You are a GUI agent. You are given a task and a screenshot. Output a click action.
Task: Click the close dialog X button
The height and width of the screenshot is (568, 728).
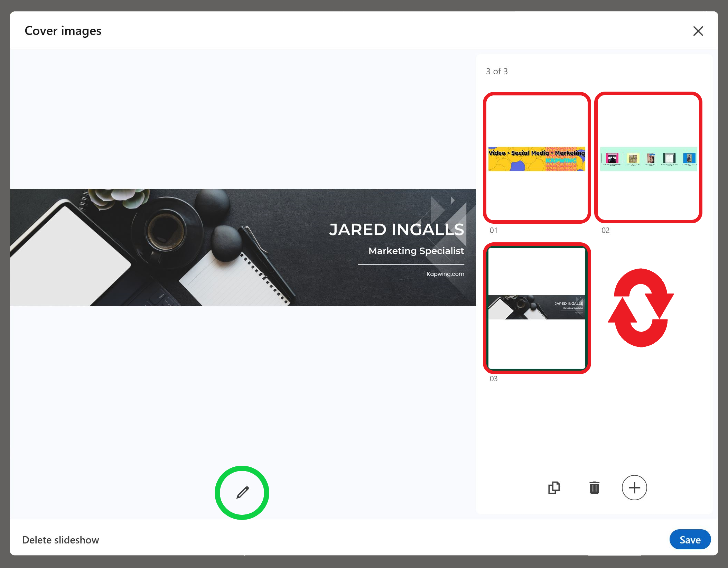(x=699, y=31)
